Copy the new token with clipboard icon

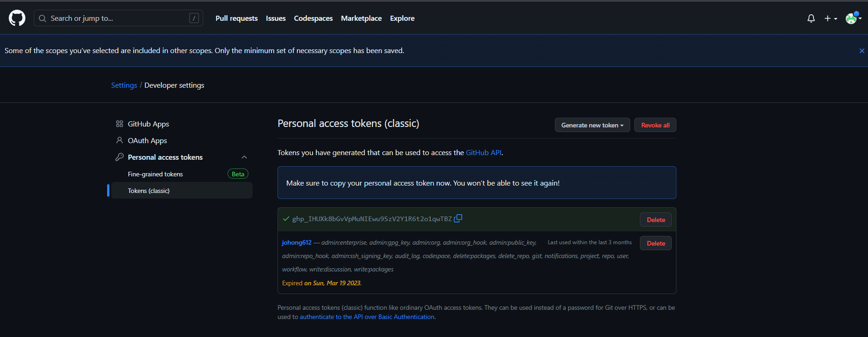pos(458,218)
